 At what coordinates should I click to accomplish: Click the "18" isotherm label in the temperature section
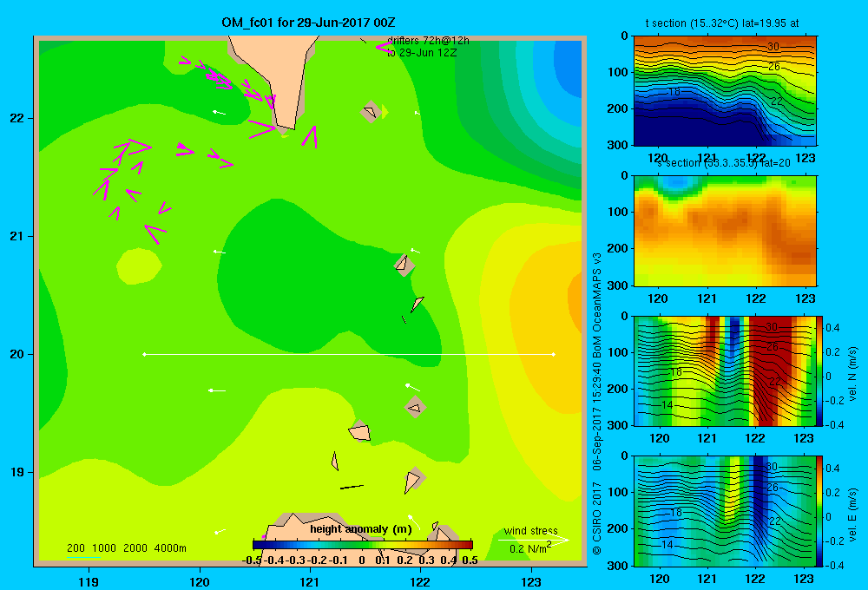point(674,92)
